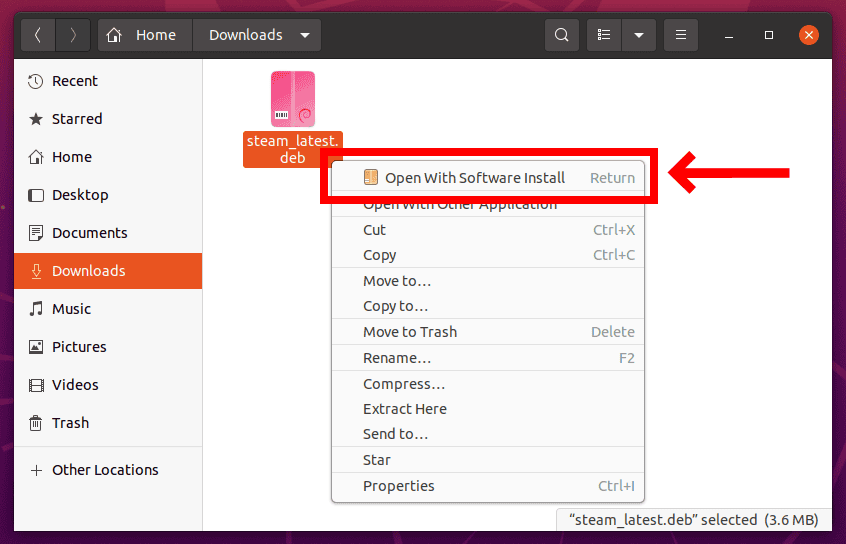Navigate to Music in the sidebar
The image size is (846, 544).
click(x=71, y=309)
